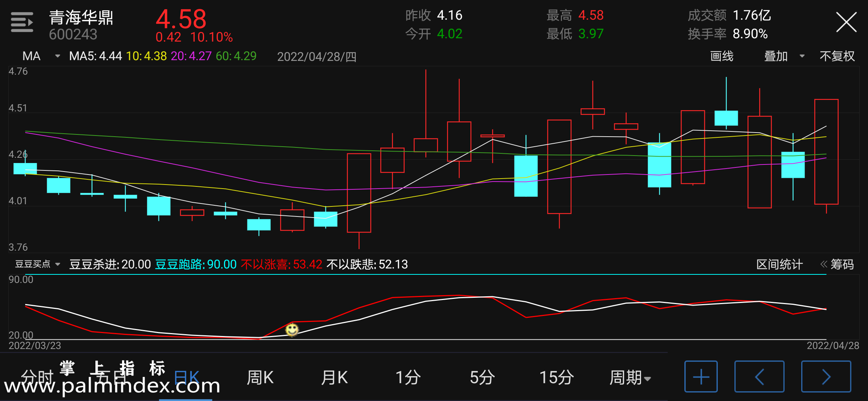Select the 画线 draw line tool

(x=721, y=56)
